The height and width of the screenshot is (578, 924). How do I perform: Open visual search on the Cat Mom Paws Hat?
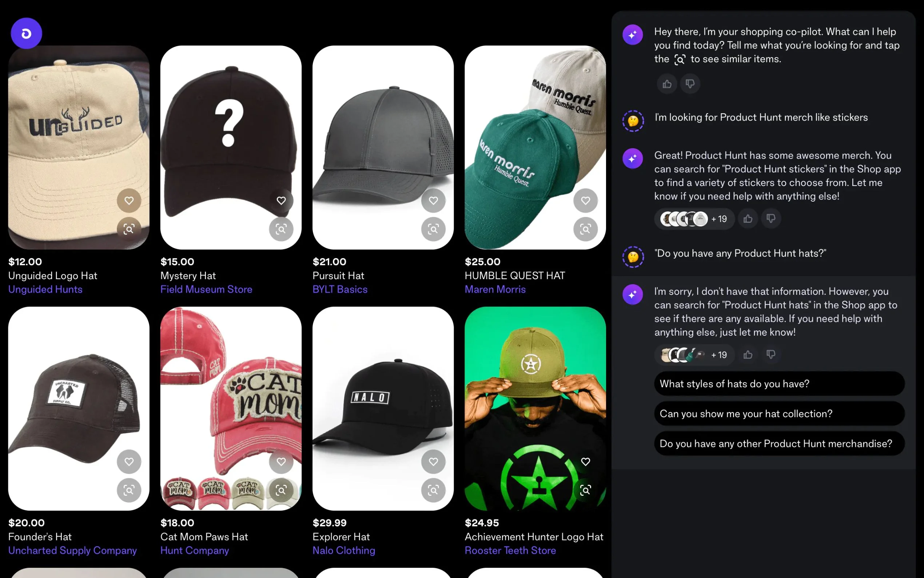pyautogui.click(x=282, y=490)
